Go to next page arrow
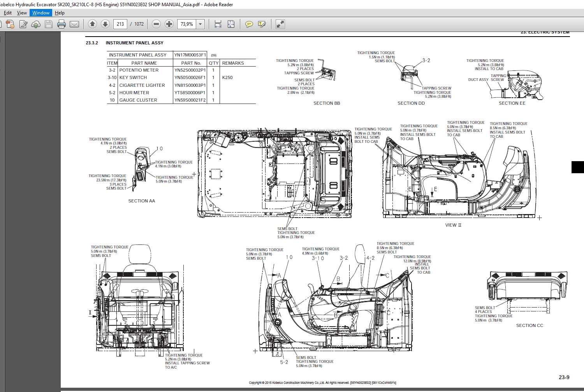 (x=105, y=24)
